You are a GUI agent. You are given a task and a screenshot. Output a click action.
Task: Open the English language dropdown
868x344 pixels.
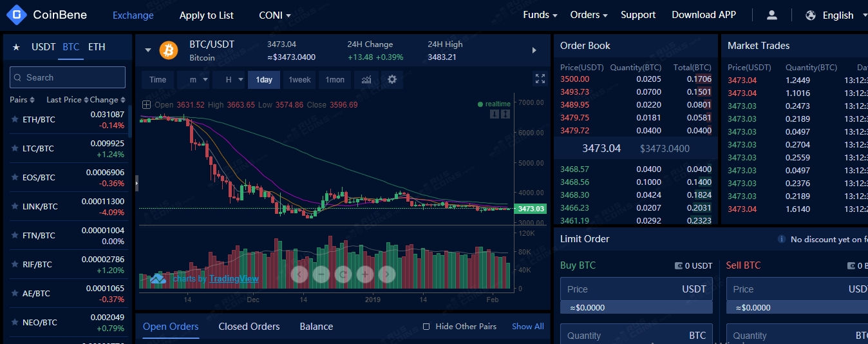point(844,15)
